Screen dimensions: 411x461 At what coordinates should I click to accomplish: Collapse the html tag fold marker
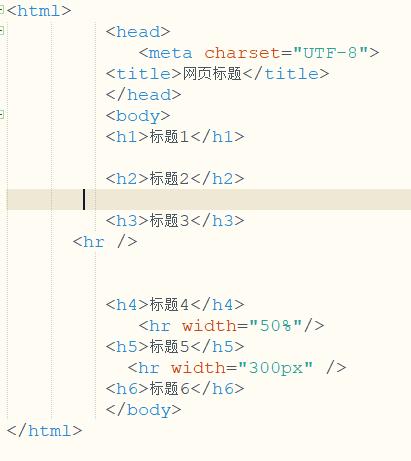point(1,10)
